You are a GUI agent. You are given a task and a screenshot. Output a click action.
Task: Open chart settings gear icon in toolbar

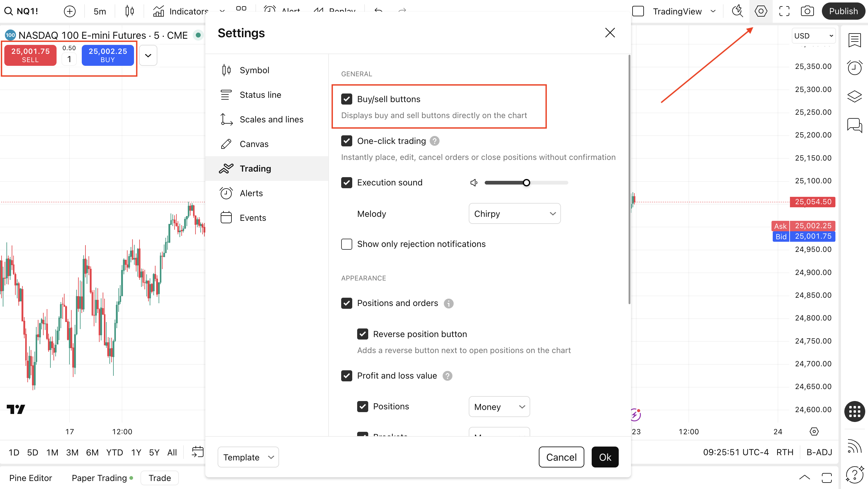(760, 11)
